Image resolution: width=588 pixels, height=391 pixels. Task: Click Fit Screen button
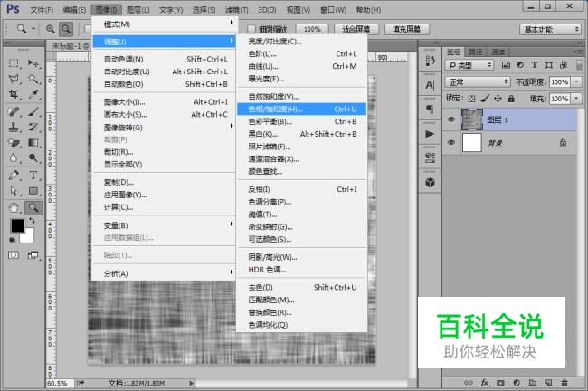[356, 29]
